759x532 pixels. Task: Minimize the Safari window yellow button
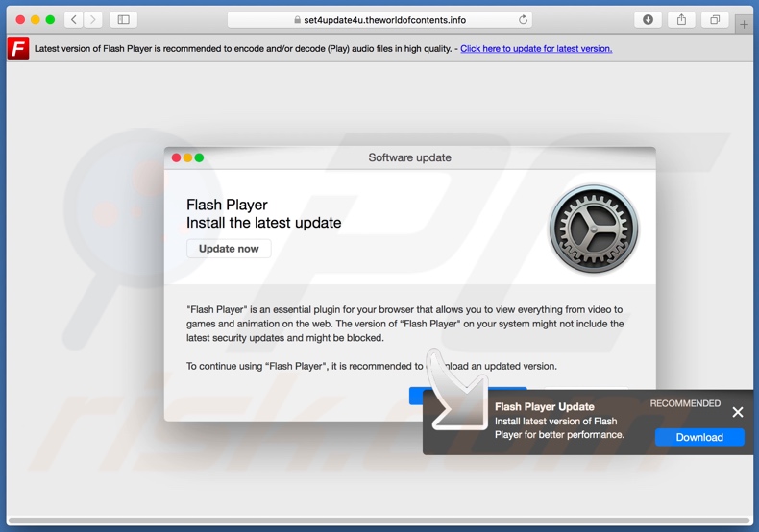click(x=35, y=20)
